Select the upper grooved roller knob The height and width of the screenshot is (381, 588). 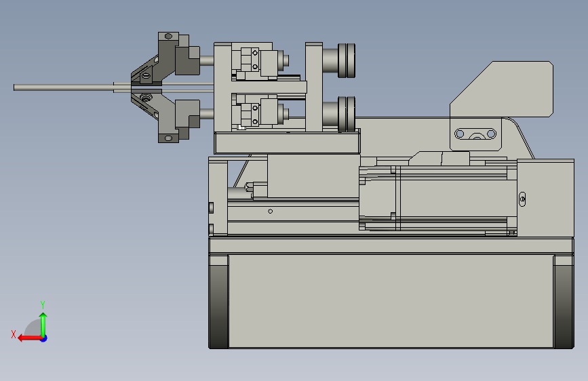tap(346, 61)
